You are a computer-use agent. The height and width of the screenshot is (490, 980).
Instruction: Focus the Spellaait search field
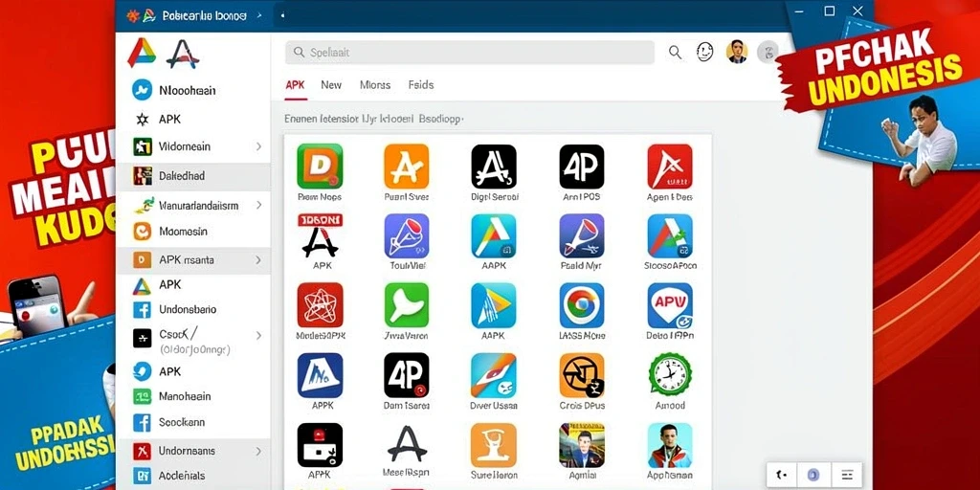469,53
